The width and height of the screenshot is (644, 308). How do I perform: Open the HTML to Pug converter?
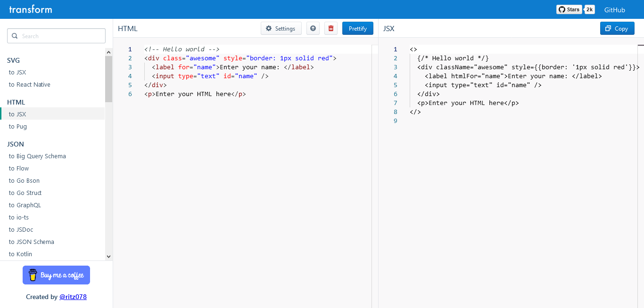18,126
